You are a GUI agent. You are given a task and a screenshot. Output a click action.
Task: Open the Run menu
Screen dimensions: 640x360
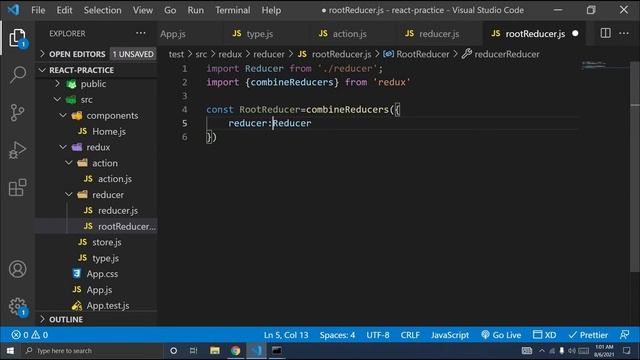196,10
